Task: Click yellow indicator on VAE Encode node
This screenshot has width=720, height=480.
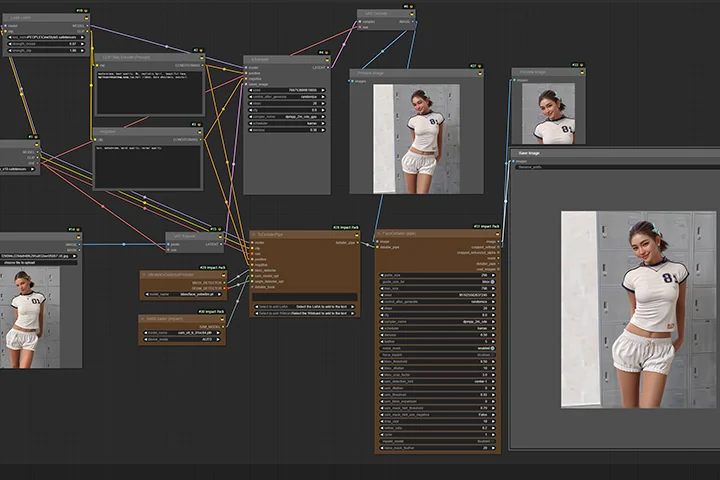Action: pos(220,236)
